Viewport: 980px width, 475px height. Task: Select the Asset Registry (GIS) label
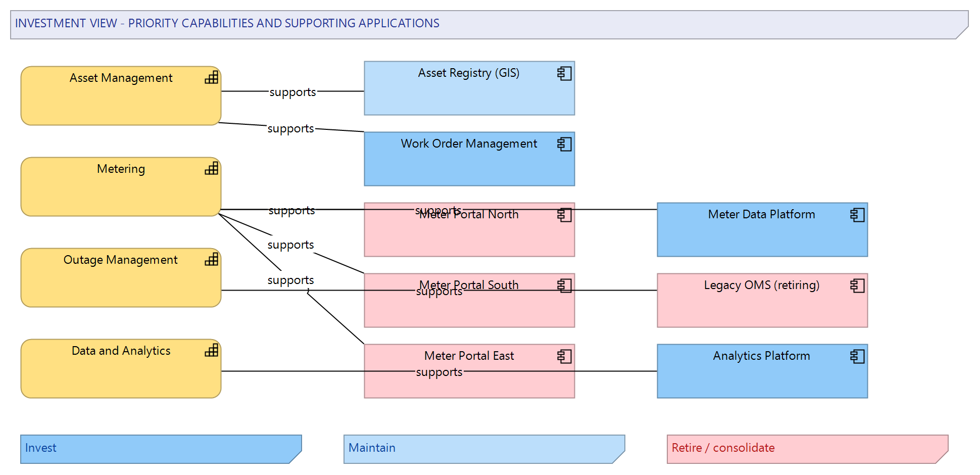tap(469, 73)
